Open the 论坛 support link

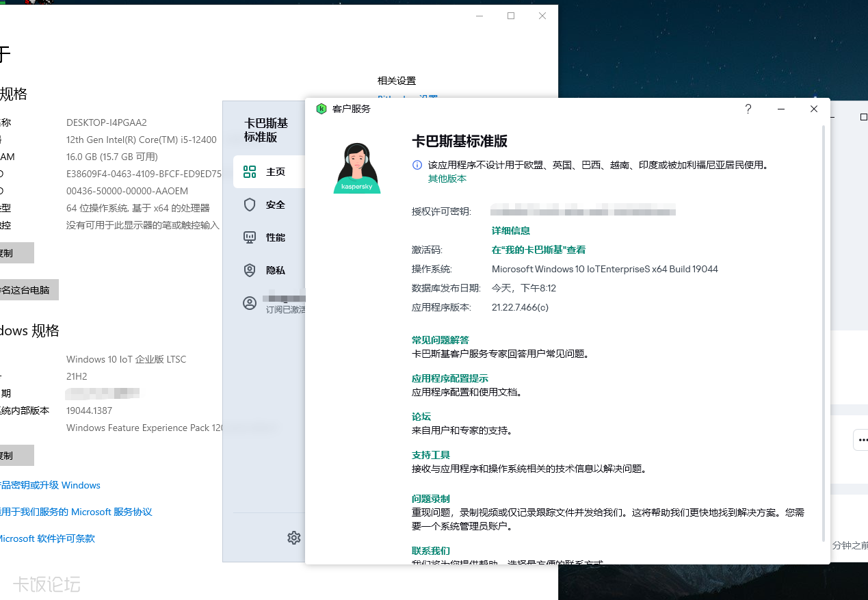(421, 417)
